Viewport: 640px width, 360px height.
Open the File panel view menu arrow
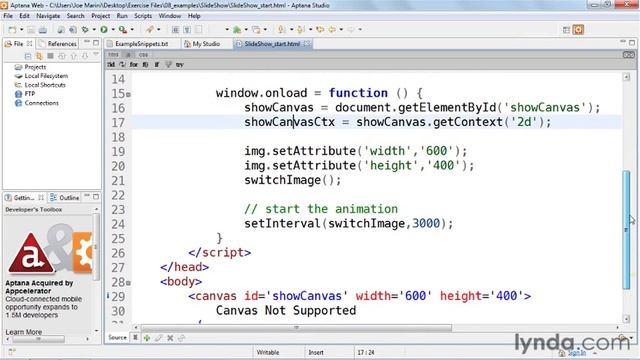click(96, 54)
